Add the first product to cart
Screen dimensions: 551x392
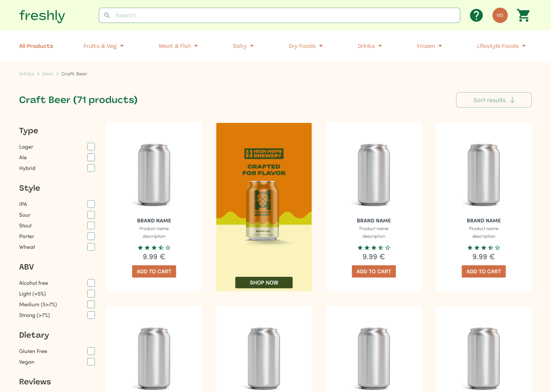coord(154,271)
